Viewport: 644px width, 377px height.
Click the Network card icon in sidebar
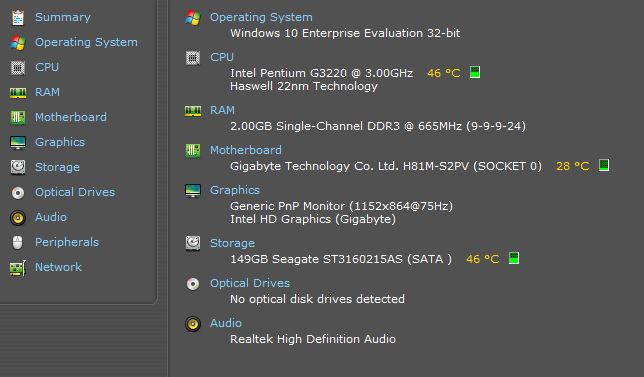(18, 268)
